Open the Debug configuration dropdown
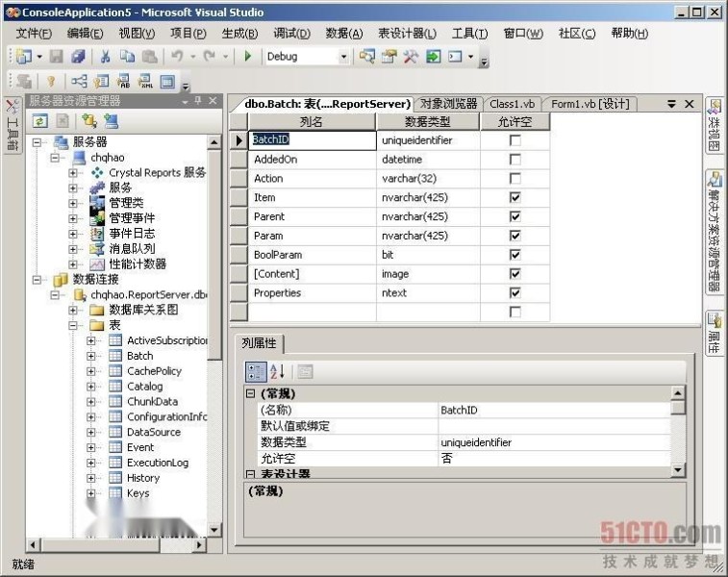728x577 pixels. 343,57
